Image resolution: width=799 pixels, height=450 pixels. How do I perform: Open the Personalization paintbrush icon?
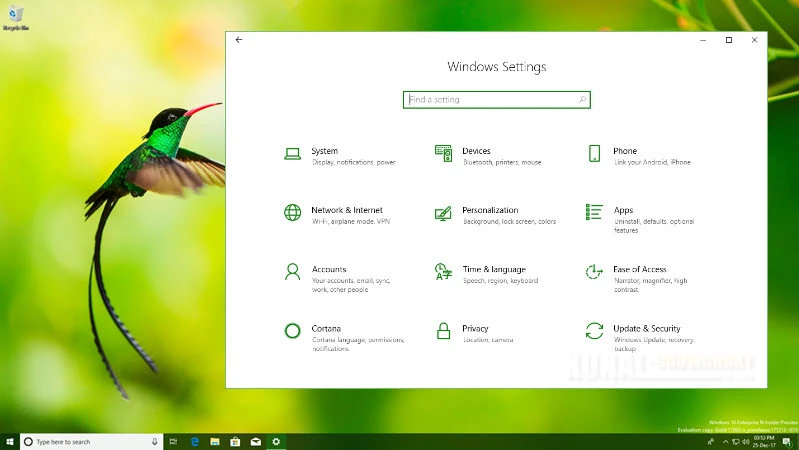coord(443,213)
